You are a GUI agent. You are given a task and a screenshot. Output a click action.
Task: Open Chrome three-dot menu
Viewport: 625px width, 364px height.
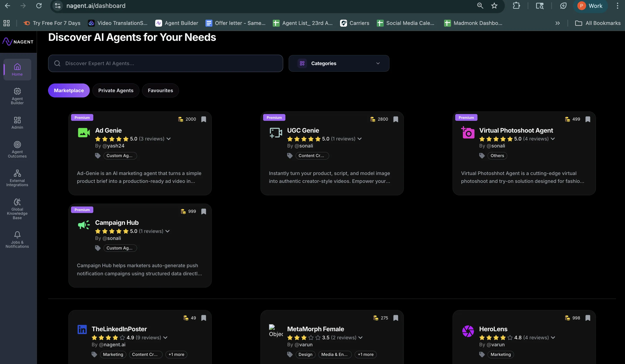[617, 6]
